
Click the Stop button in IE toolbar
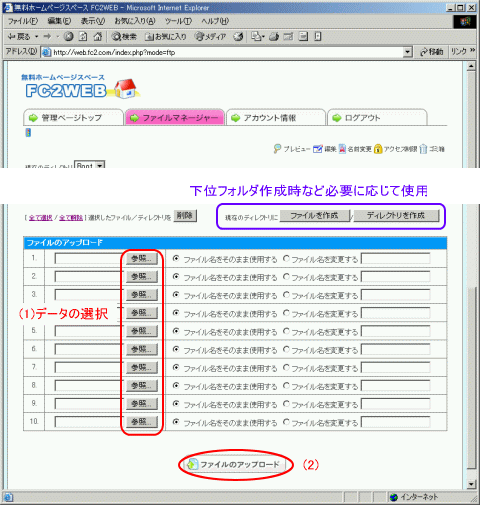69,36
